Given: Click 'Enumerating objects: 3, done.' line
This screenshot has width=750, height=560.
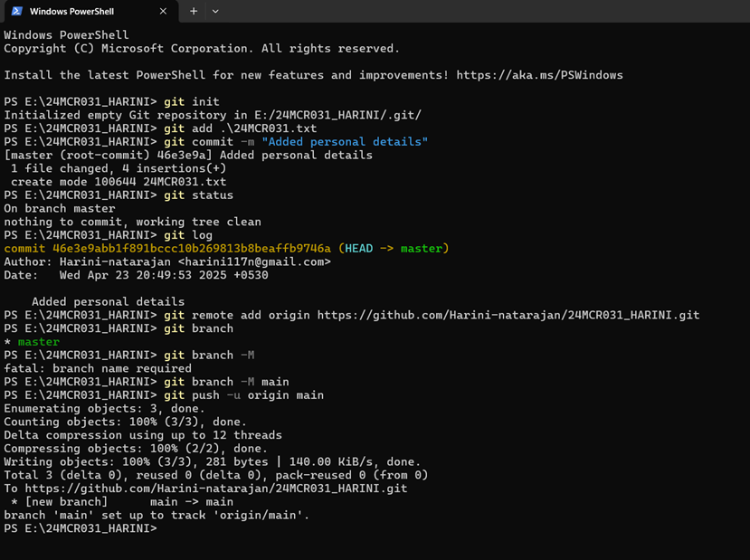Looking at the screenshot, I should click(x=104, y=409).
